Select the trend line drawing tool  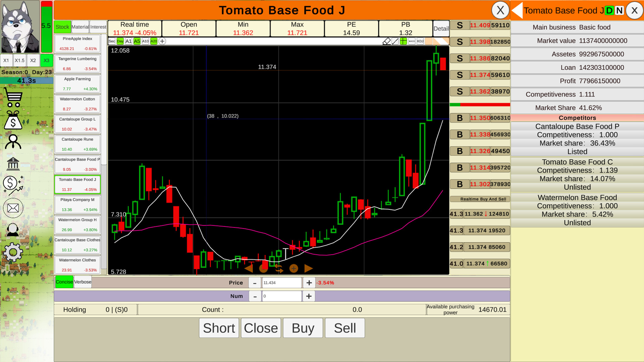pyautogui.click(x=395, y=41)
